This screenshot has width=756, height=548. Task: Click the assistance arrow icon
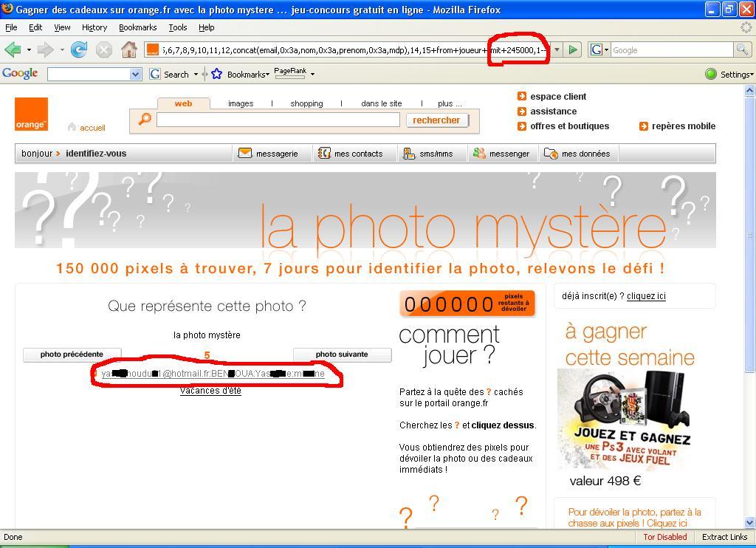click(x=522, y=111)
